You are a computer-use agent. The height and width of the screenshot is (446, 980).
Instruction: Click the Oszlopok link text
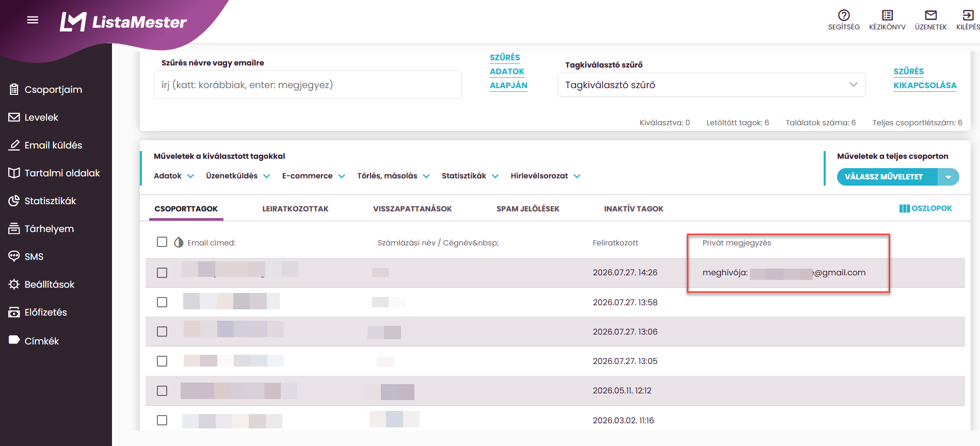931,208
